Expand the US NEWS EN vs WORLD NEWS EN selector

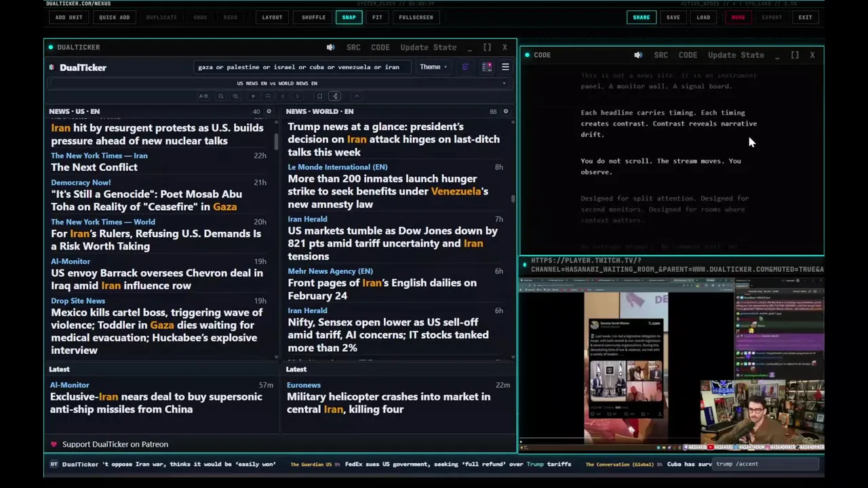coord(277,83)
